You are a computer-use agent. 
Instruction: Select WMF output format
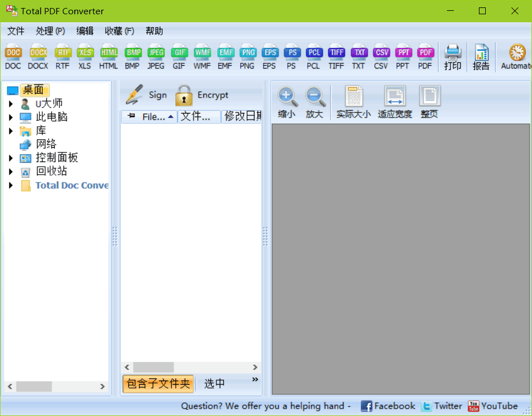tap(202, 56)
